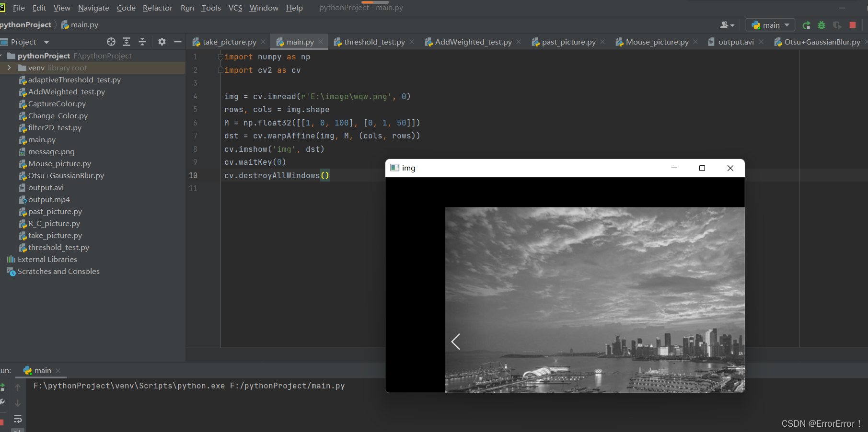
Task: Select Otsu+GaussianBlur.py in project tree
Action: 66,176
